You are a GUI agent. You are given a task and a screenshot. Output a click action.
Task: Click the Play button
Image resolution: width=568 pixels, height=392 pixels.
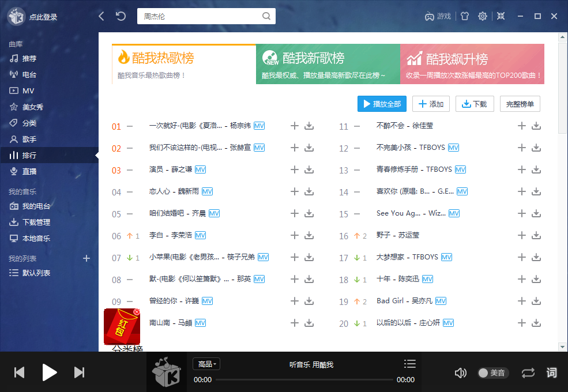pyautogui.click(x=49, y=372)
